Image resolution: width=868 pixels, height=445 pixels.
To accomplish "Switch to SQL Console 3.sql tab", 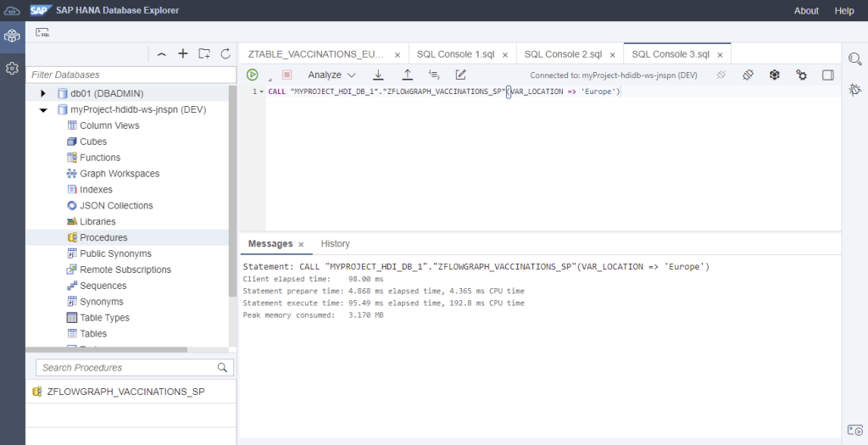I will (670, 54).
